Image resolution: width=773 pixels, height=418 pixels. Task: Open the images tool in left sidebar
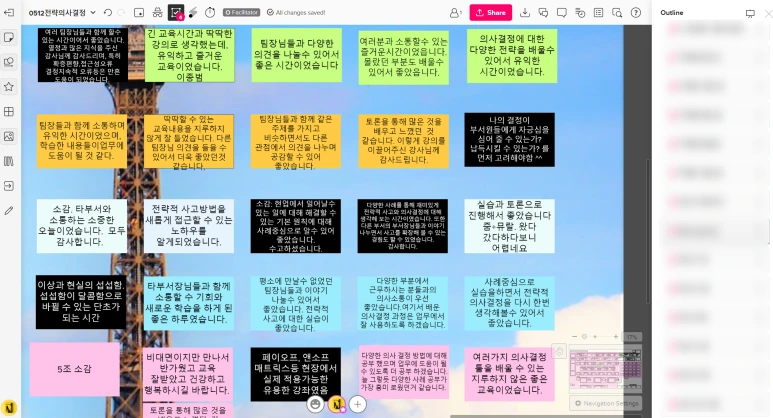(9, 137)
